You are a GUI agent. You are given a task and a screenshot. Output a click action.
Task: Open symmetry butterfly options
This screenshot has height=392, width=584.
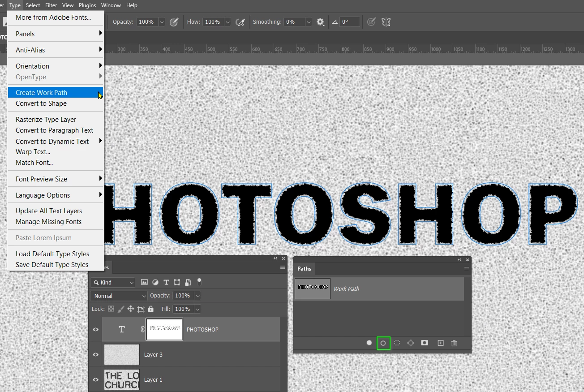coord(386,22)
